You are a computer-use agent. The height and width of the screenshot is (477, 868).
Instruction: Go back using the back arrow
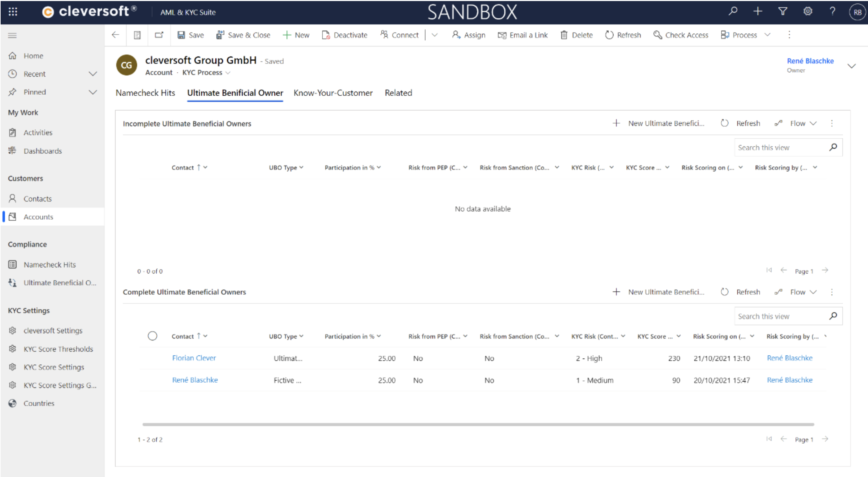pos(115,35)
